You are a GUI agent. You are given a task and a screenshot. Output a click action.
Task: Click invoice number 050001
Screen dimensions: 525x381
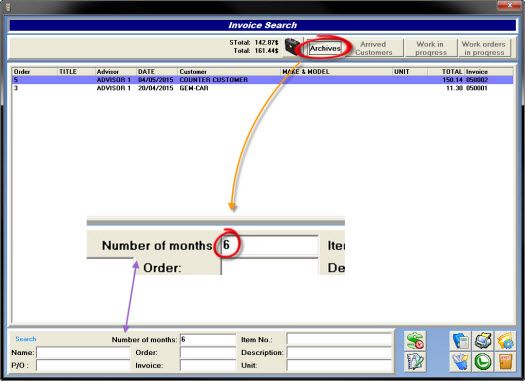click(x=477, y=88)
